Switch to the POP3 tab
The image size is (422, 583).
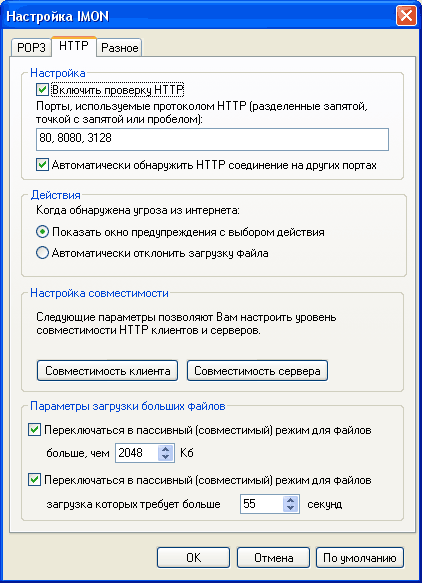point(31,48)
